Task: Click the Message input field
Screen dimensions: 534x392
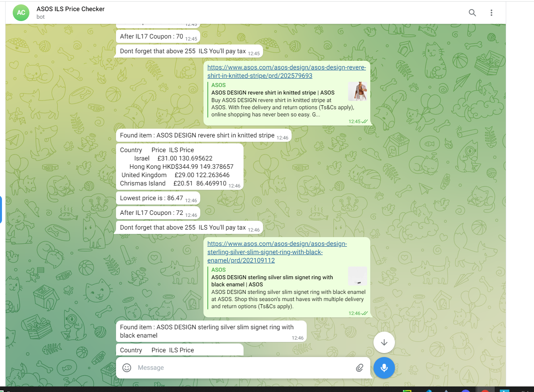Action: point(238,368)
